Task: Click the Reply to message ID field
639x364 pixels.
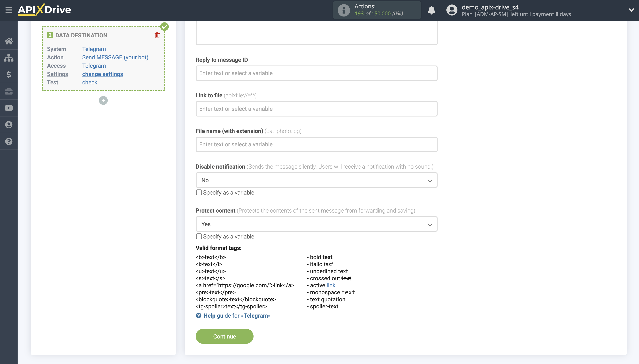Action: (x=316, y=73)
